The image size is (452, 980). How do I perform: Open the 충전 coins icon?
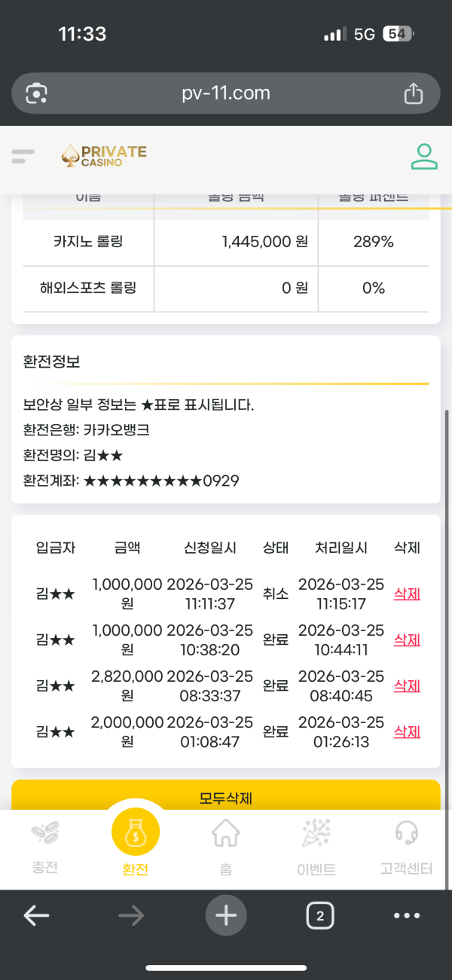pos(45,834)
